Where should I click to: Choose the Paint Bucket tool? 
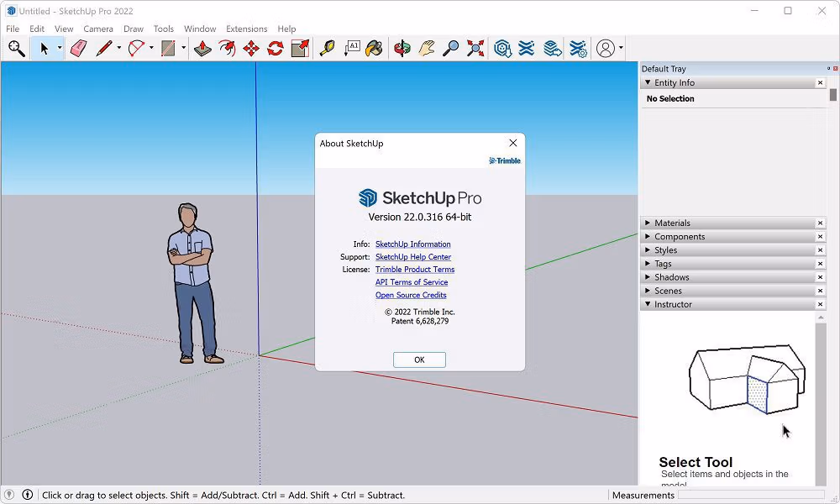tap(375, 49)
